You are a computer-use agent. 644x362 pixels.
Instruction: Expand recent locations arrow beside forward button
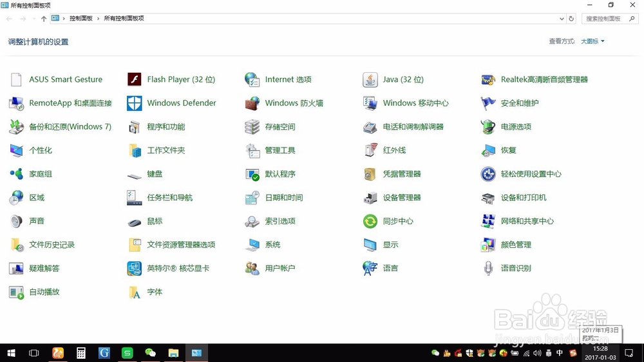(x=33, y=19)
